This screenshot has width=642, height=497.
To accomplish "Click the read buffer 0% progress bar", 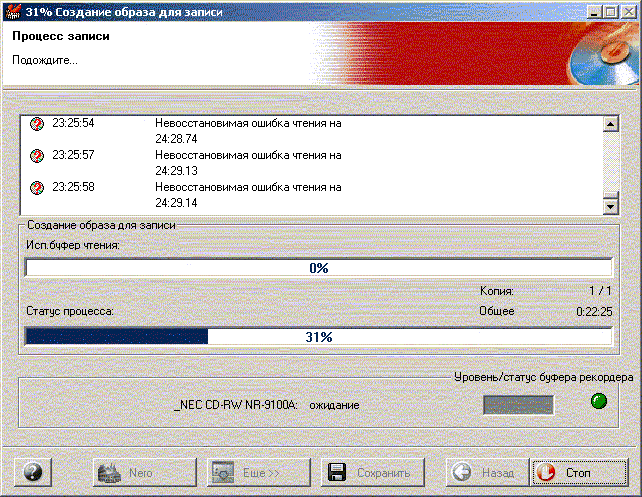I will (319, 268).
